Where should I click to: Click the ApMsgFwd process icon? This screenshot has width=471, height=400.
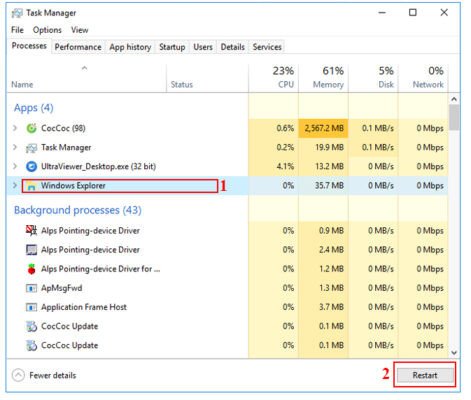(x=31, y=288)
